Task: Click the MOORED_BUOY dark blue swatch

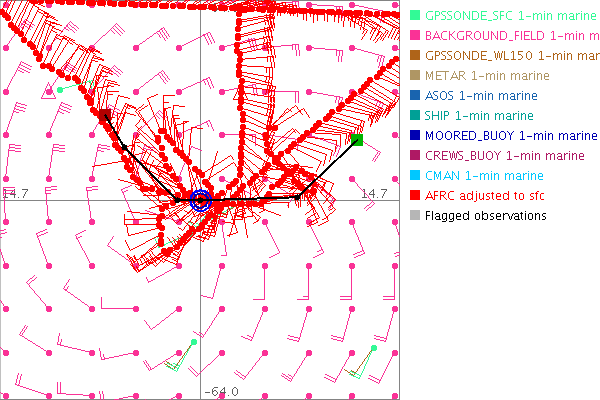Action: (x=416, y=135)
